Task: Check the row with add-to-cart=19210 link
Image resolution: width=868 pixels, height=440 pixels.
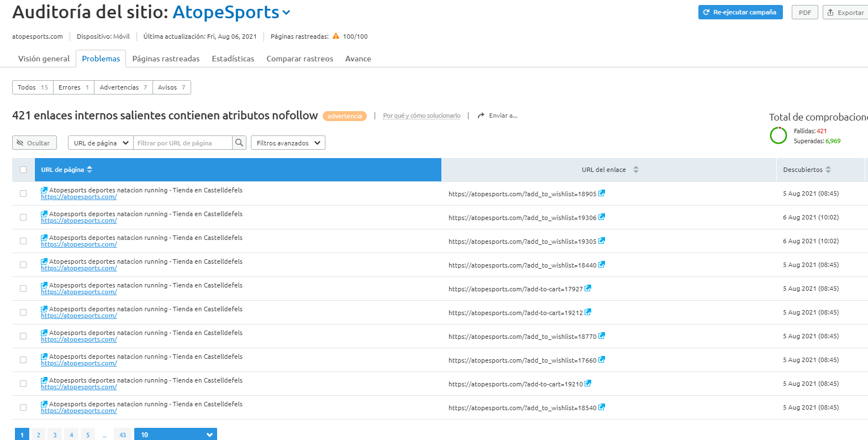Action: click(x=23, y=384)
